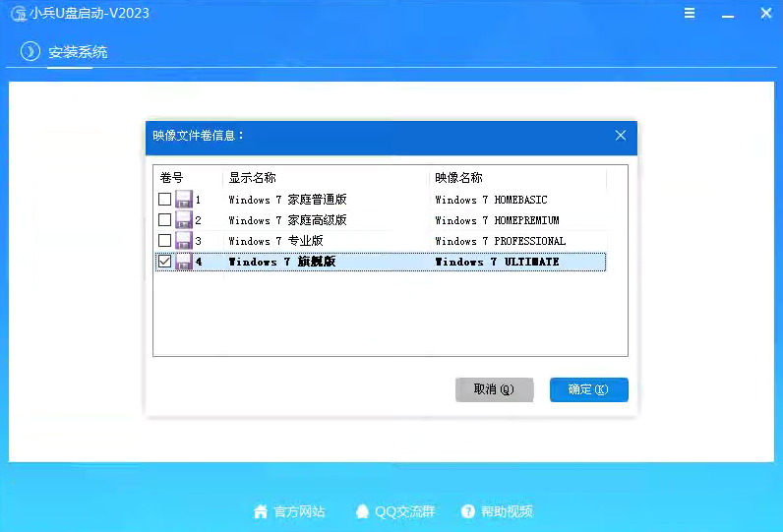Click the disk icon for volume 4

pyautogui.click(x=184, y=261)
